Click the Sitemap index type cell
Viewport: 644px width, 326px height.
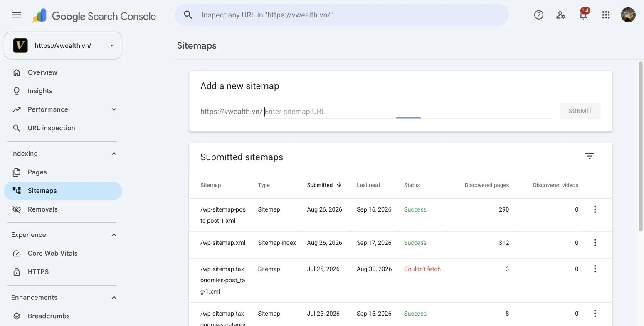click(276, 243)
